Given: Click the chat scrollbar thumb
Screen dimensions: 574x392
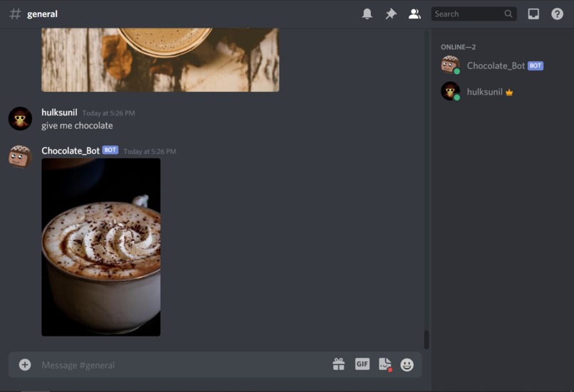Looking at the screenshot, I should (427, 339).
